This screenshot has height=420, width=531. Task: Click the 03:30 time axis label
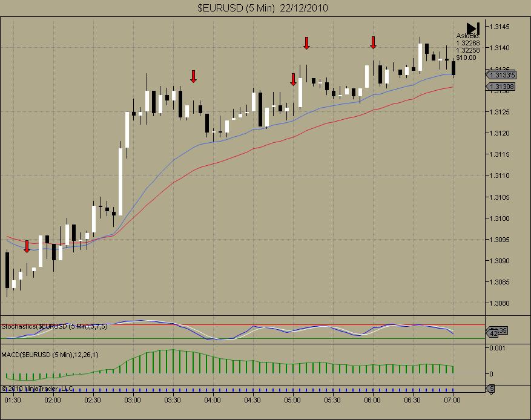tap(173, 401)
